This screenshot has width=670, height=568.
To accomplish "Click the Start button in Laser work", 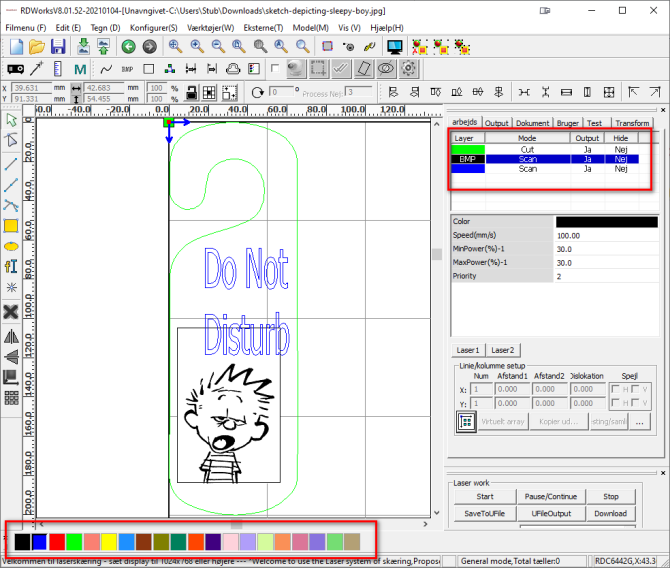I will click(x=485, y=497).
